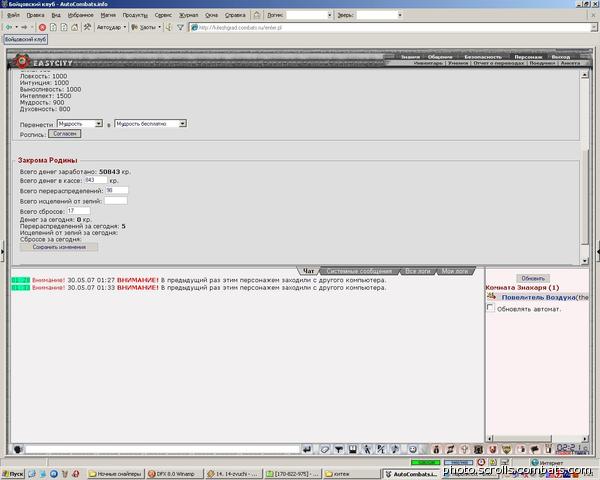The image size is (600, 480).
Task: Open the Файл menu
Action: click(13, 15)
